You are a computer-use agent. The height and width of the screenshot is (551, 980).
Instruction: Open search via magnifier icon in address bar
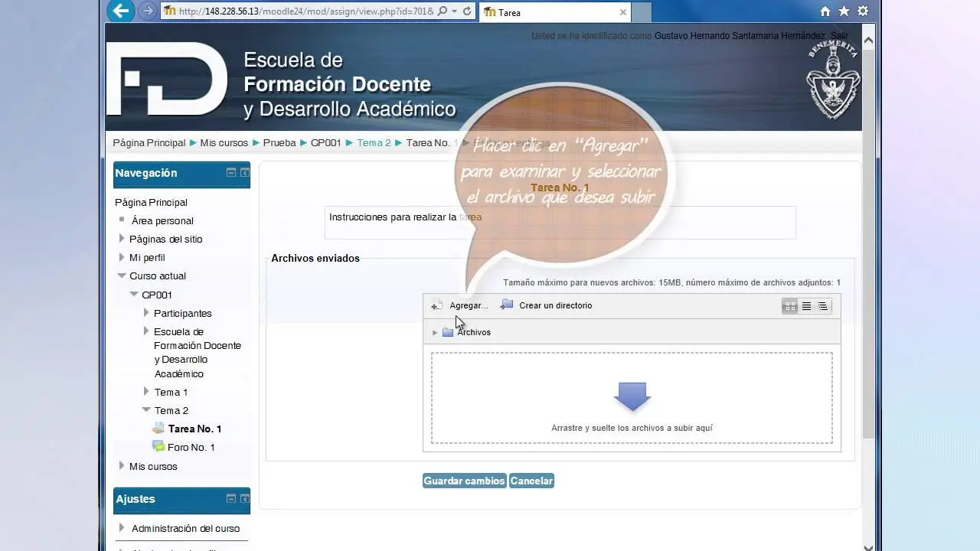pyautogui.click(x=443, y=11)
